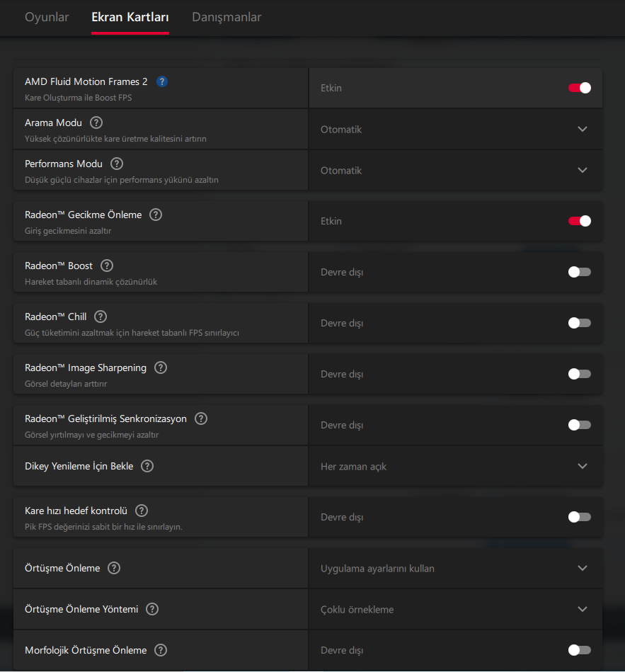Viewport: 625px width, 672px height.
Task: Click the 'Kare Oluşturma ile Boost FPS' description
Action: (79, 98)
